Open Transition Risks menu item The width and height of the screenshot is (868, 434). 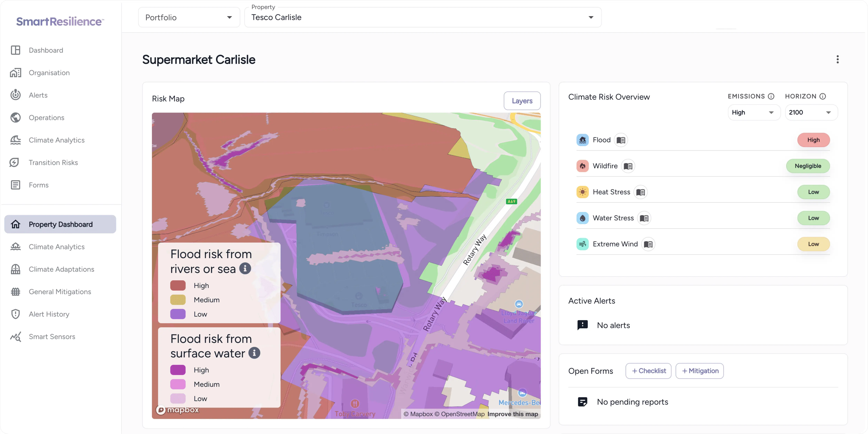coord(53,162)
